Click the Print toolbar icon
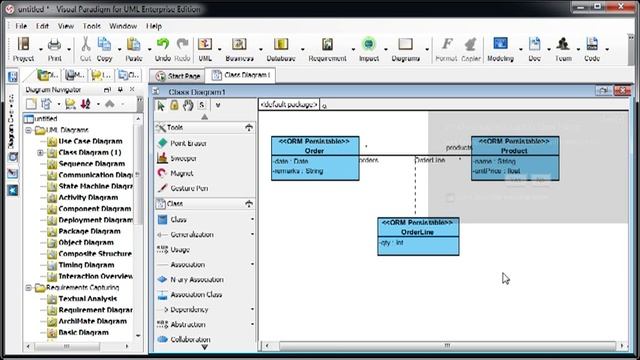 click(54, 44)
